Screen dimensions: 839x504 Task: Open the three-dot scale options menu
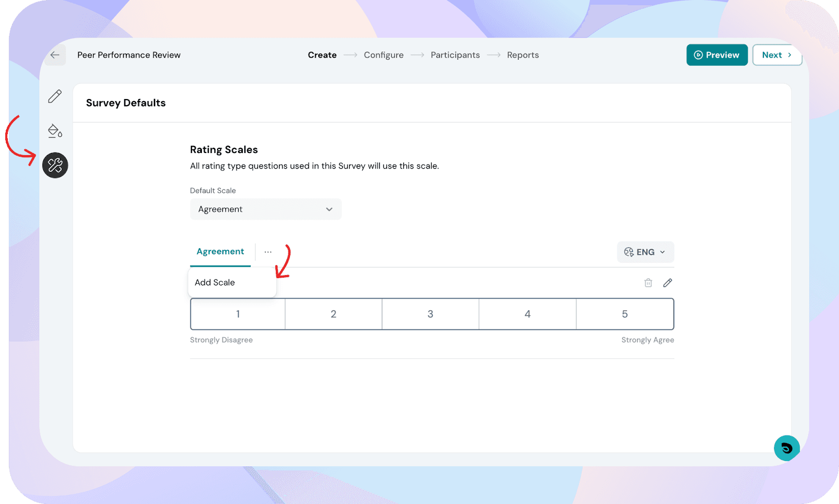coord(268,252)
